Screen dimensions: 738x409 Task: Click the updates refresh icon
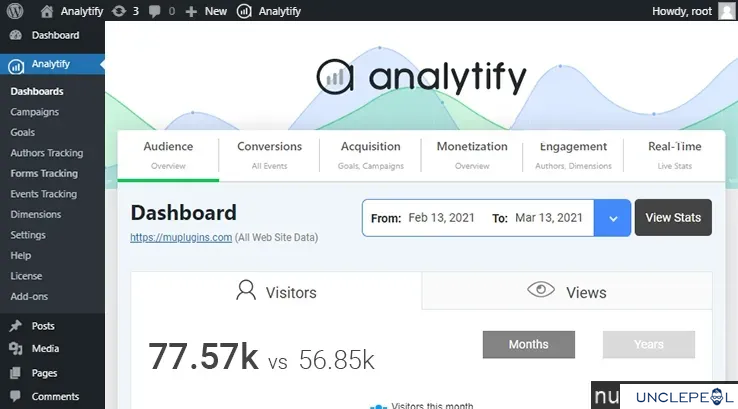point(119,11)
